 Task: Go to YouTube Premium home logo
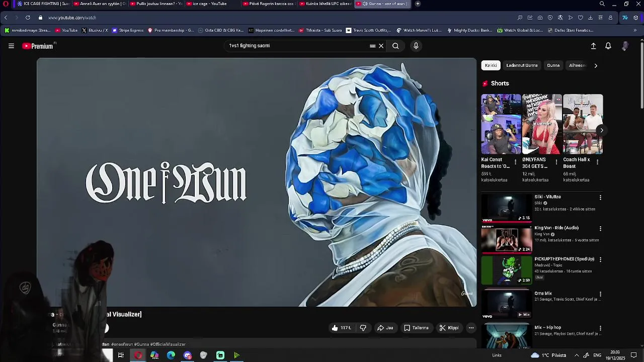coord(38,46)
